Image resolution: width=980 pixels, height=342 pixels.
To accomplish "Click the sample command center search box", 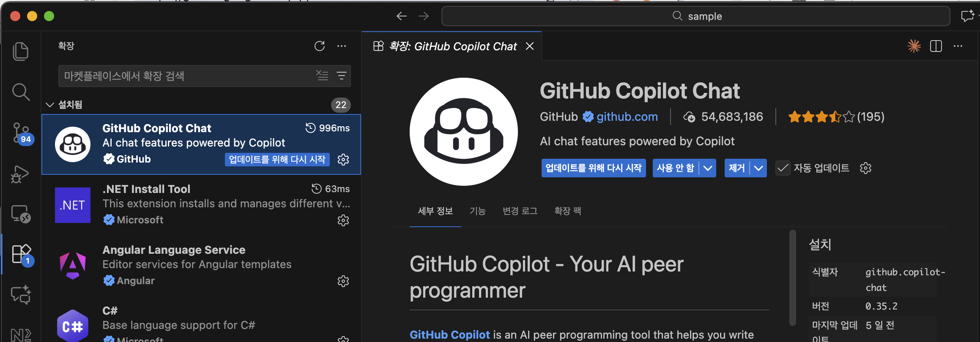I will click(x=696, y=16).
